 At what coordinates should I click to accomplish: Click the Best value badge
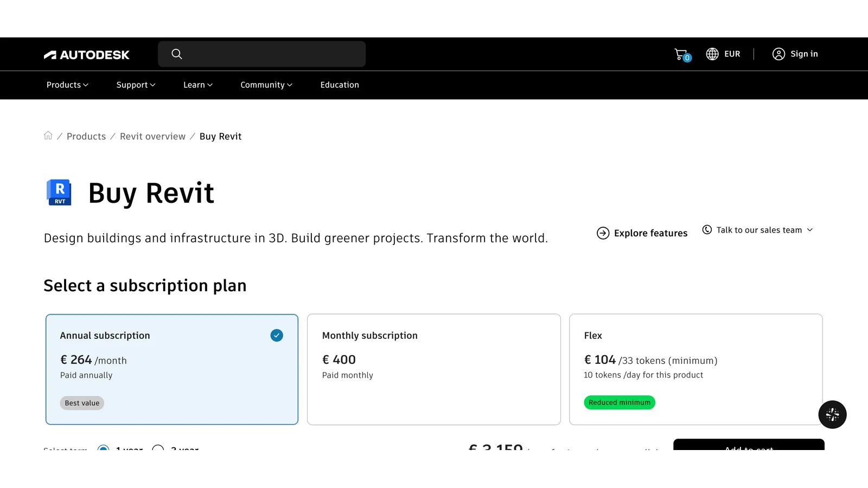[82, 403]
